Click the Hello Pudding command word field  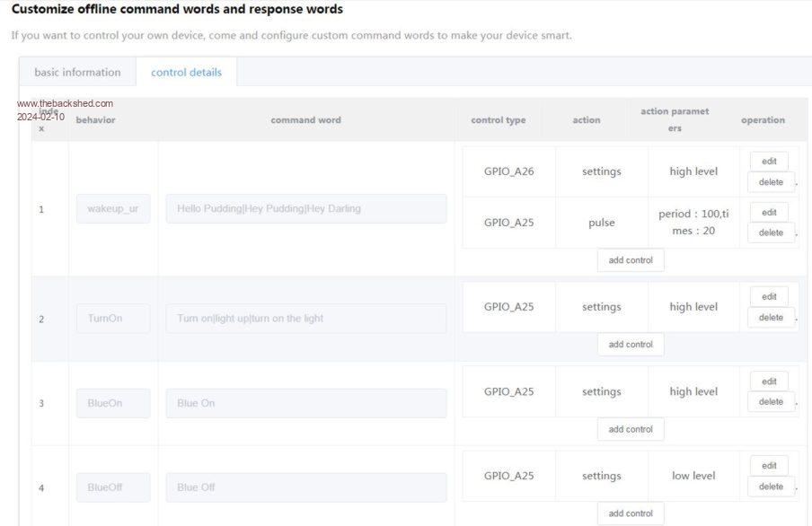(x=305, y=209)
